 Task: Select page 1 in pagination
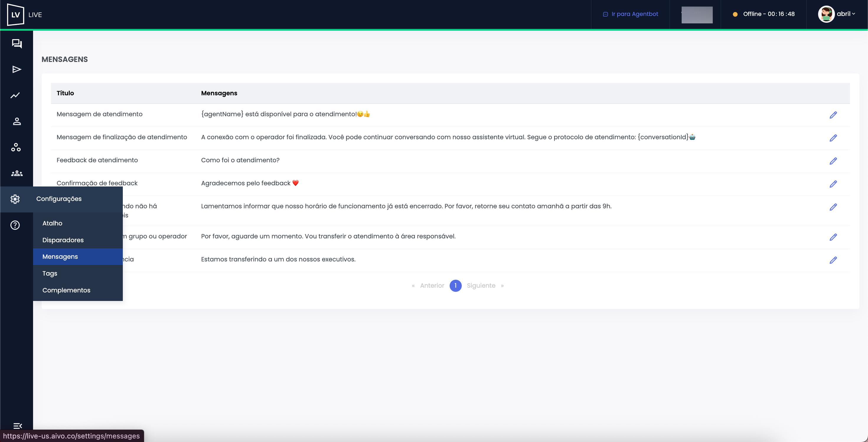[455, 286]
